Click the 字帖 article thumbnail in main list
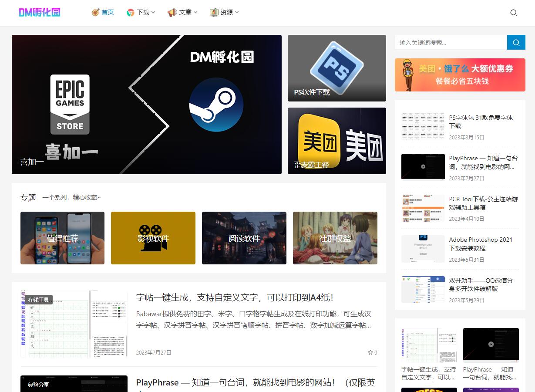535x392 pixels. [x=74, y=324]
